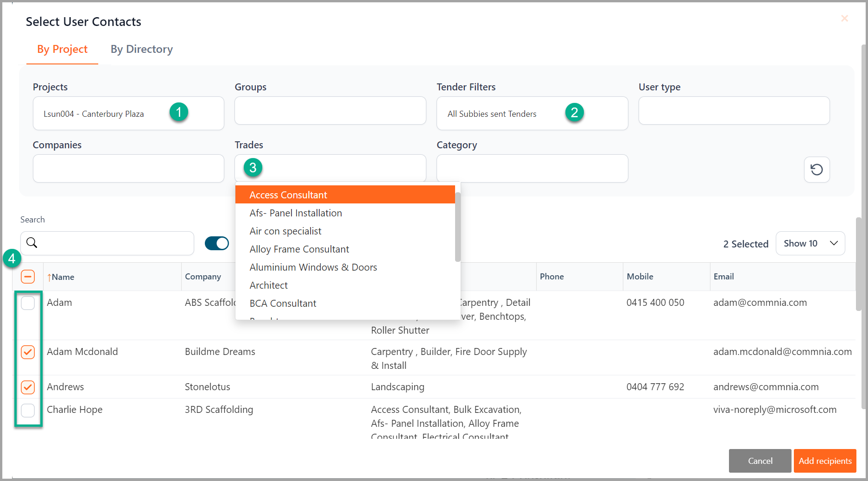868x481 pixels.
Task: Select Afs- Panel Installation trade
Action: click(345, 213)
